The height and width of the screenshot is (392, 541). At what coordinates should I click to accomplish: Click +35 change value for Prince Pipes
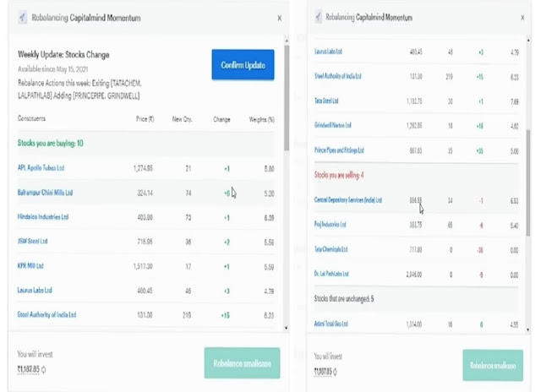pyautogui.click(x=479, y=150)
